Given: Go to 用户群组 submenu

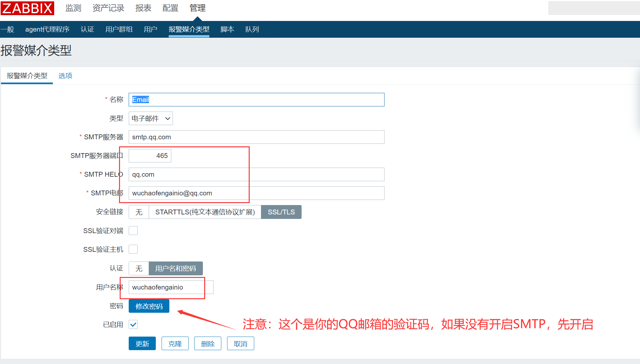Looking at the screenshot, I should 119,29.
